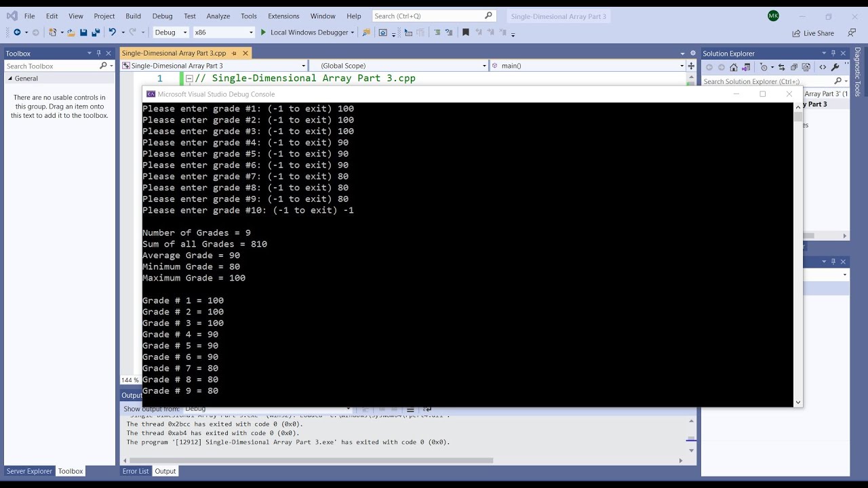
Task: Click the split editor icon beside main() dropdown
Action: click(x=692, y=66)
